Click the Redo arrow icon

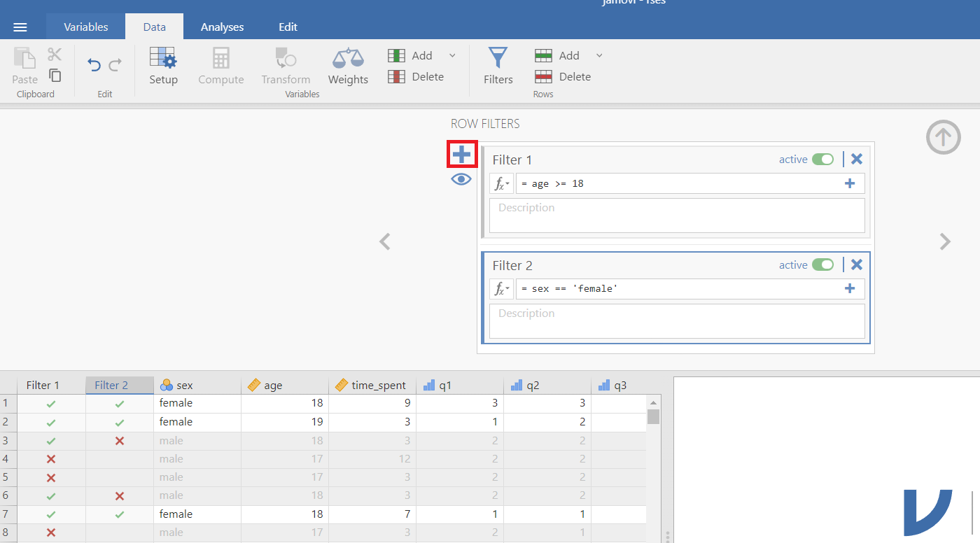point(115,65)
